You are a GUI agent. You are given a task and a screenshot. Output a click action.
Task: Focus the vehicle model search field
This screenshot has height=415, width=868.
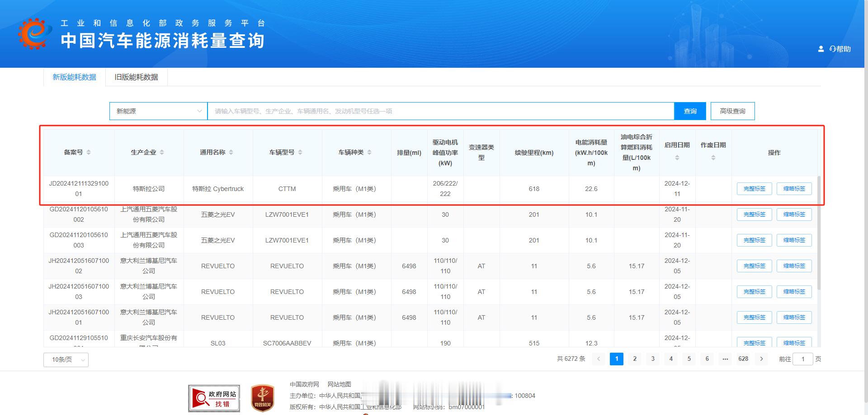[x=440, y=111]
